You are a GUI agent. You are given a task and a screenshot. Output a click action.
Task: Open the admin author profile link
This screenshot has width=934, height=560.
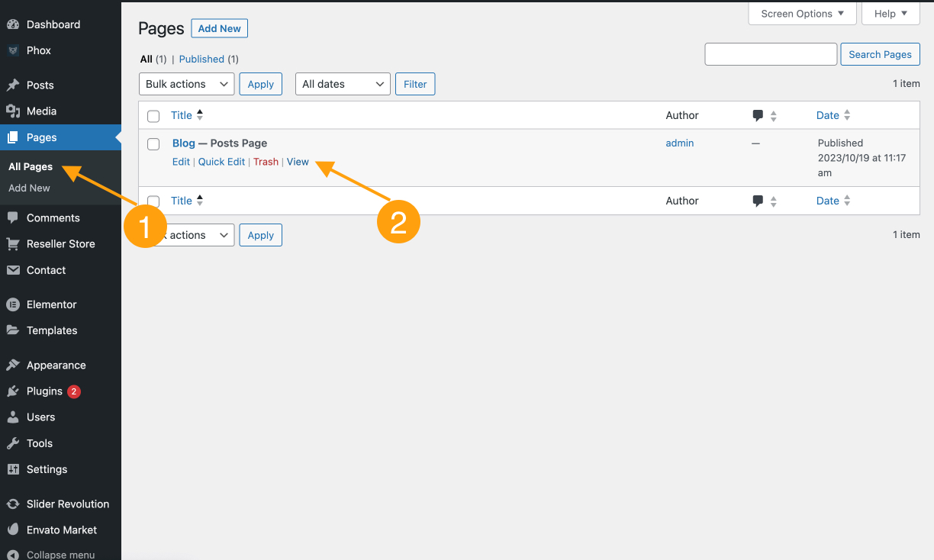pos(679,143)
